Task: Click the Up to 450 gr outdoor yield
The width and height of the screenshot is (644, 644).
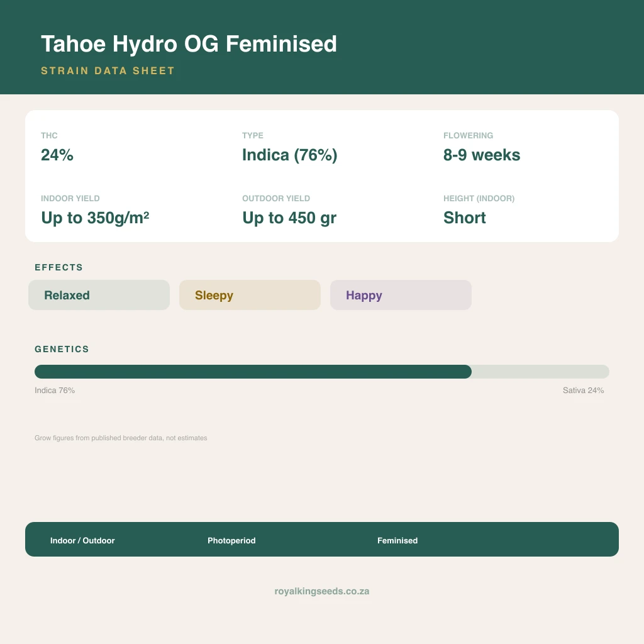Action: pyautogui.click(x=289, y=218)
